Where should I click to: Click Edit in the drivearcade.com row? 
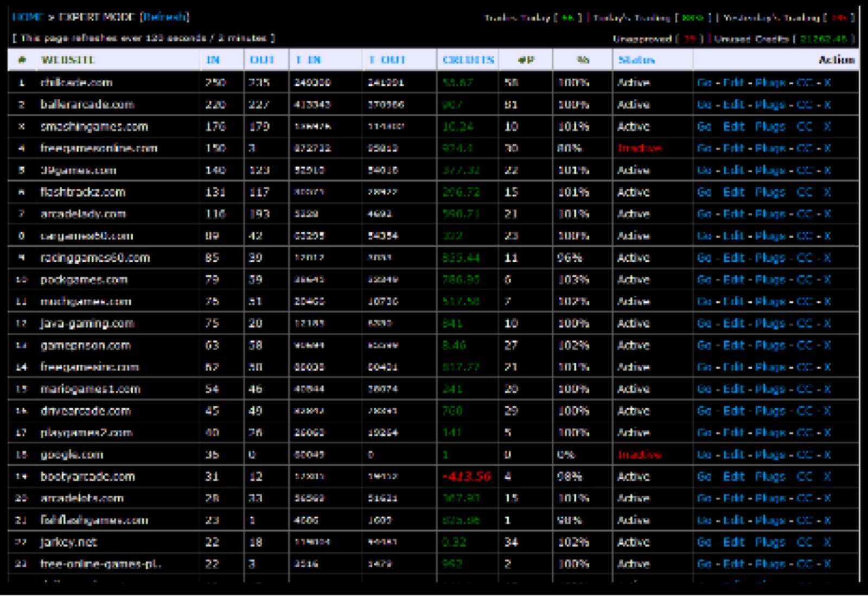pyautogui.click(x=733, y=411)
